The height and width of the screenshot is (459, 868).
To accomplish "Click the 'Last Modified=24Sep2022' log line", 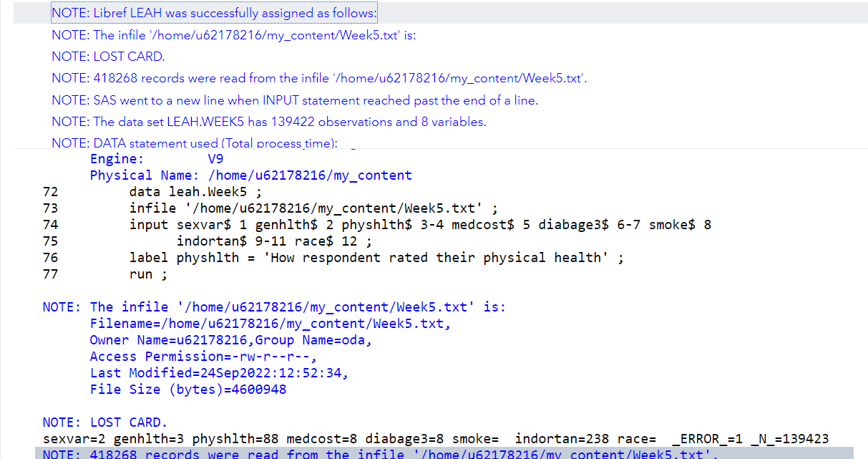I will point(220,373).
